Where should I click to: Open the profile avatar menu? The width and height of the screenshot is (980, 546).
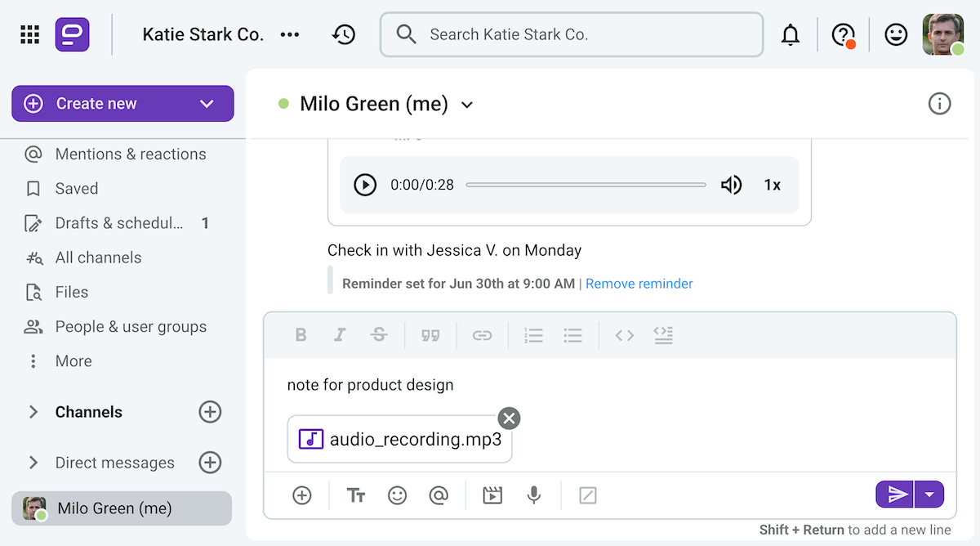943,34
